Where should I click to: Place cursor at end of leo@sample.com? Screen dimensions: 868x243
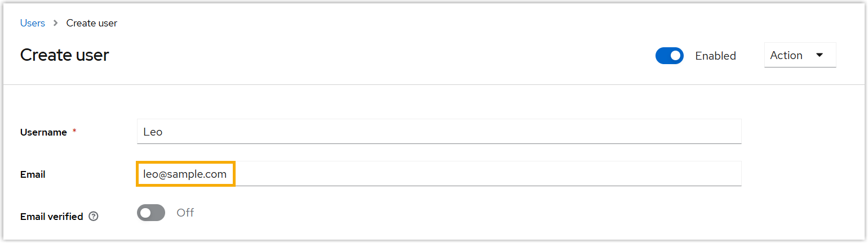(227, 174)
